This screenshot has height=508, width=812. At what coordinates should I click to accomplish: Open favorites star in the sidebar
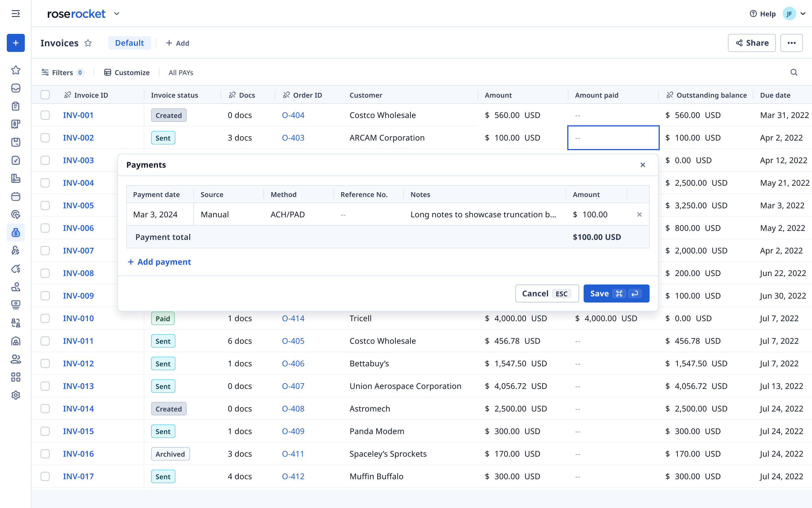point(16,70)
